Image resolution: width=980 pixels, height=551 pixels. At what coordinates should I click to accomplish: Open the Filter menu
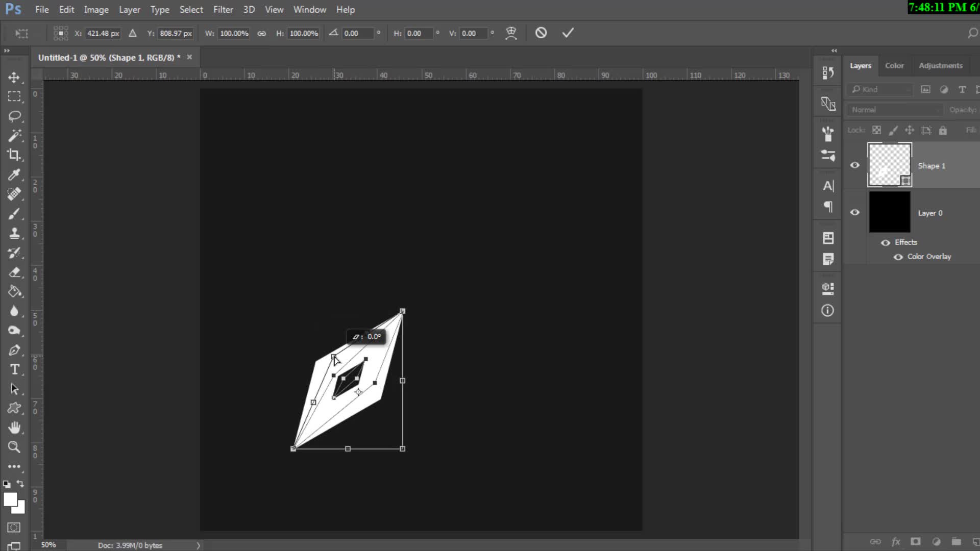[223, 10]
